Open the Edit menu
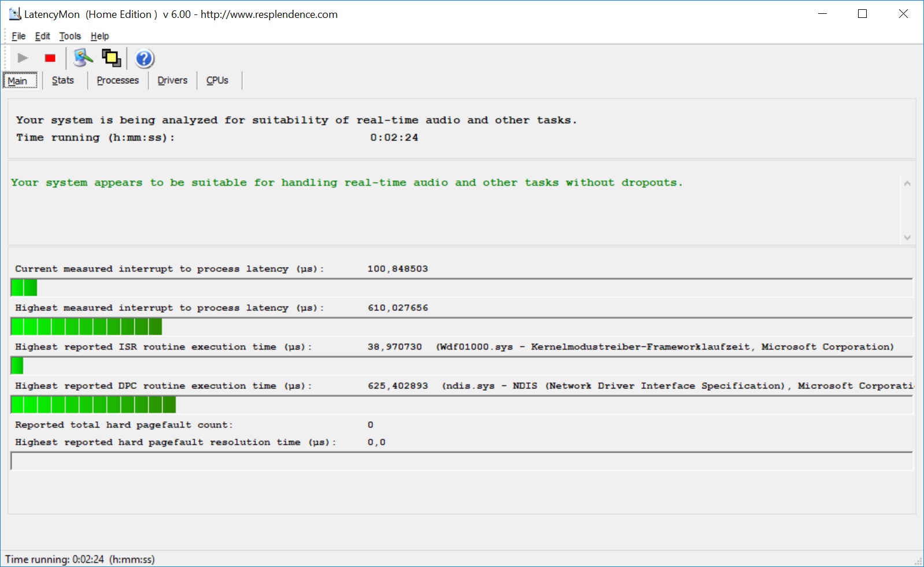The width and height of the screenshot is (924, 567). 42,36
